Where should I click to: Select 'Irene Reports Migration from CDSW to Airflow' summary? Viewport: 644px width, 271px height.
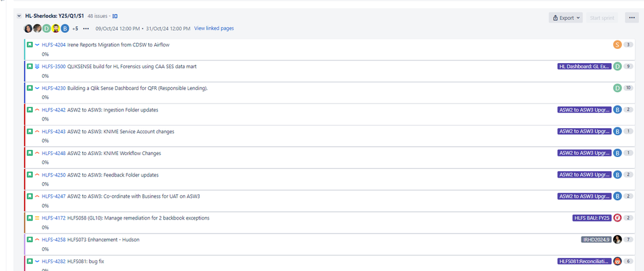pyautogui.click(x=118, y=44)
